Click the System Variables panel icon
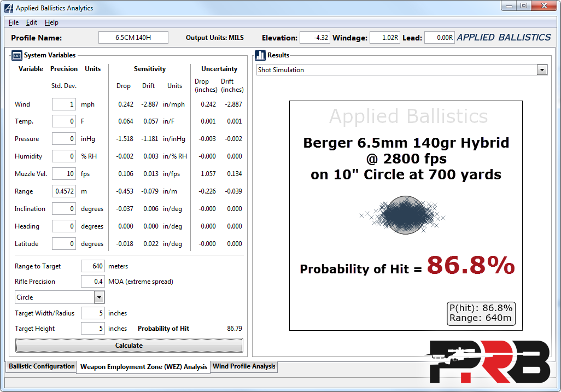 tap(17, 55)
